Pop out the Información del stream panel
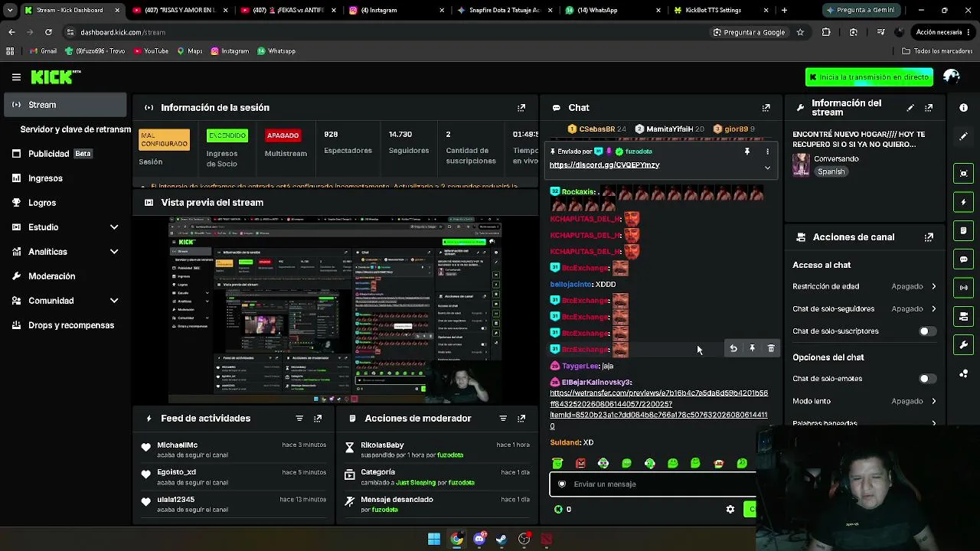Screen dimensions: 980x551 click(929, 108)
